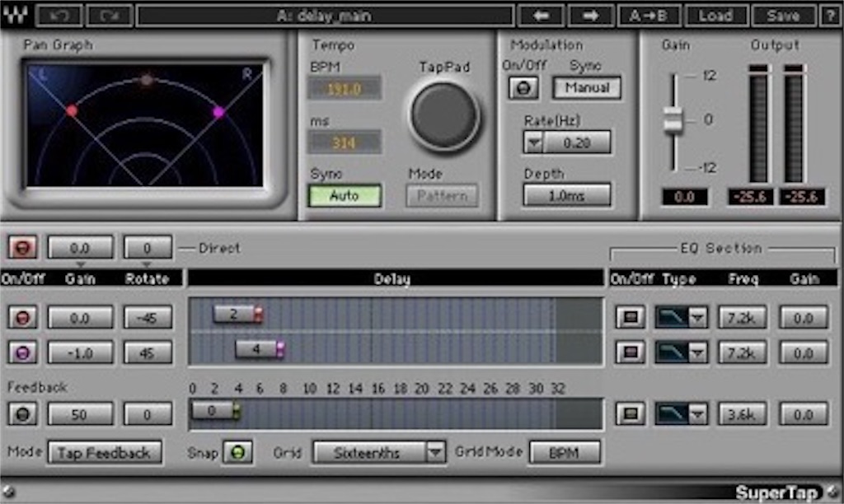Click the right Output level meter
This screenshot has height=504, width=844.
click(794, 124)
